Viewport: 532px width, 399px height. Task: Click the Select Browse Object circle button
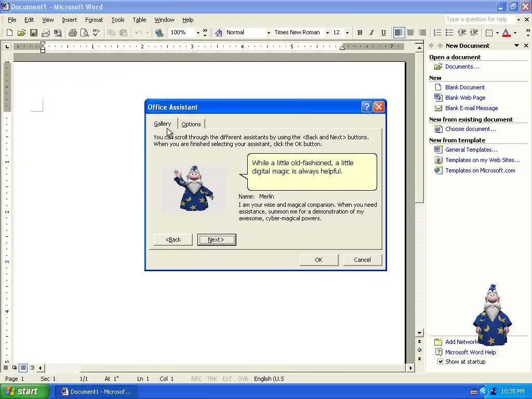(x=419, y=350)
